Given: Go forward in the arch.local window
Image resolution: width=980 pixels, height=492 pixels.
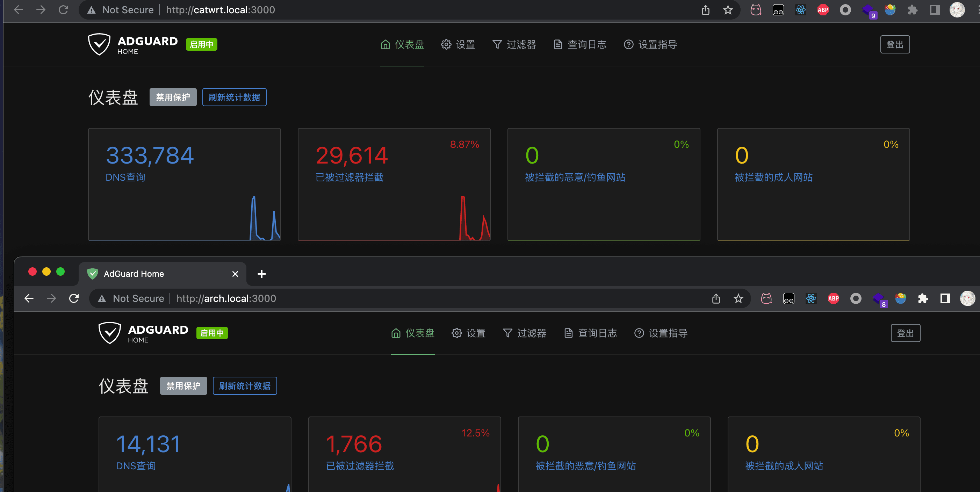Looking at the screenshot, I should coord(51,298).
